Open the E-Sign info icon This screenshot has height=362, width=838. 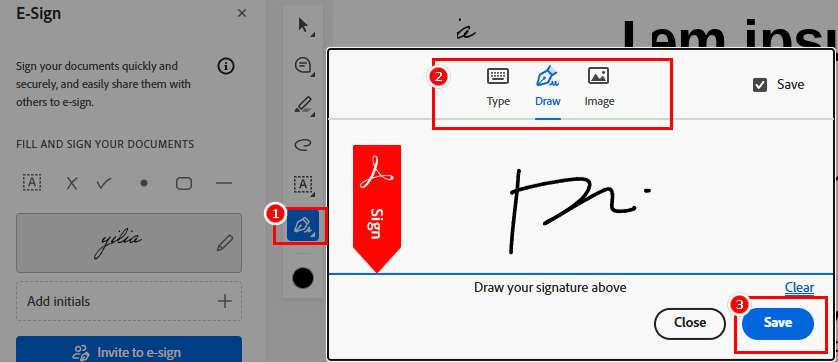point(226,67)
